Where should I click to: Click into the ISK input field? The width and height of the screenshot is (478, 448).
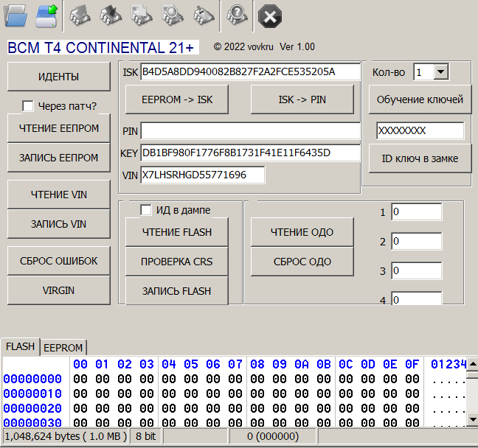pyautogui.click(x=250, y=72)
